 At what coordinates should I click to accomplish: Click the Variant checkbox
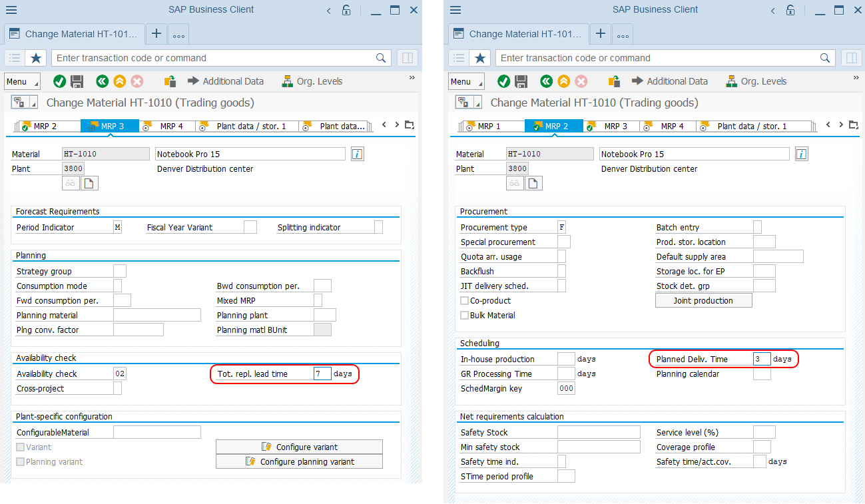[x=21, y=447]
